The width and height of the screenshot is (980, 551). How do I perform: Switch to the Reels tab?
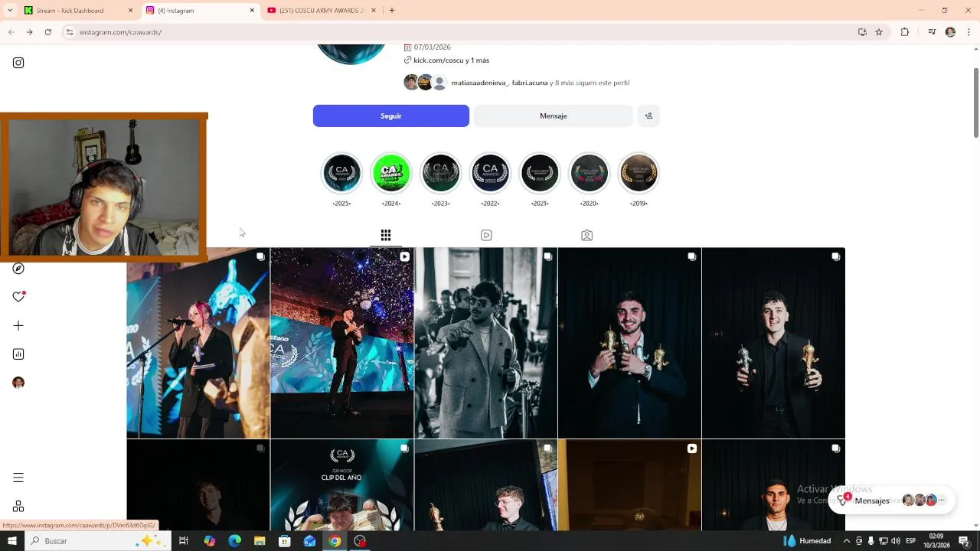click(x=486, y=235)
